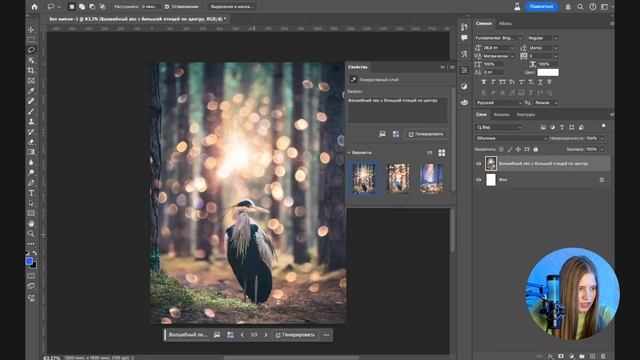Viewport: 640px width, 360px height.
Task: Select the Path Selection tool
Action: coord(31,203)
